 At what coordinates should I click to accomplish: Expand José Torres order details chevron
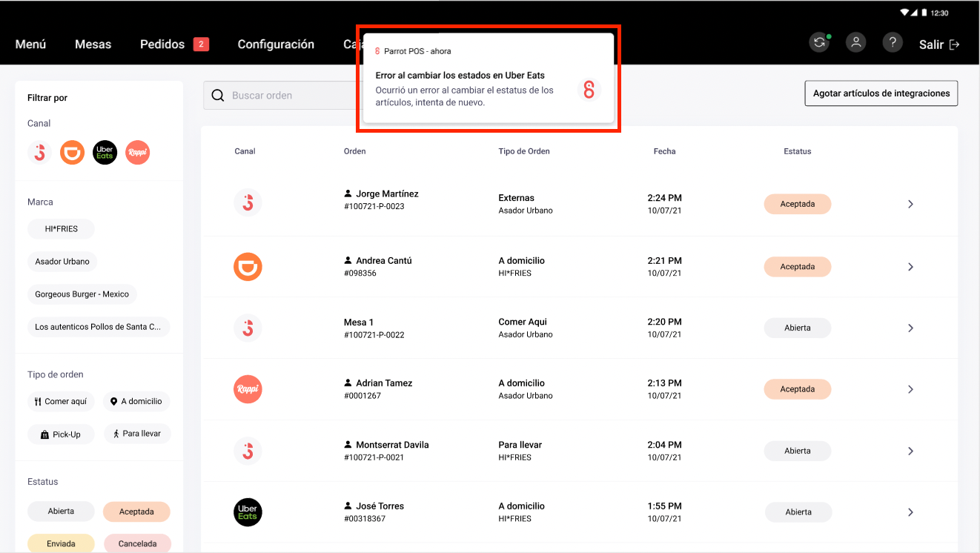pyautogui.click(x=910, y=512)
